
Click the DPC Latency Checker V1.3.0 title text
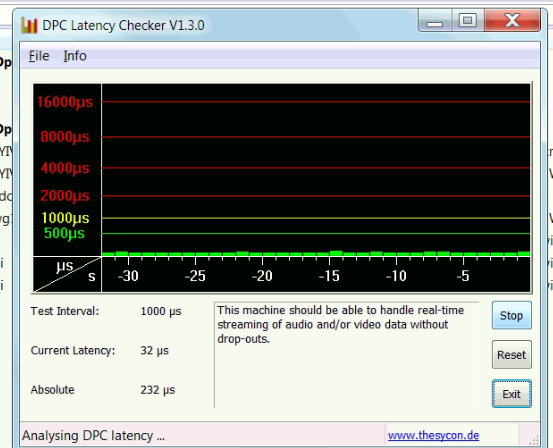(x=123, y=25)
